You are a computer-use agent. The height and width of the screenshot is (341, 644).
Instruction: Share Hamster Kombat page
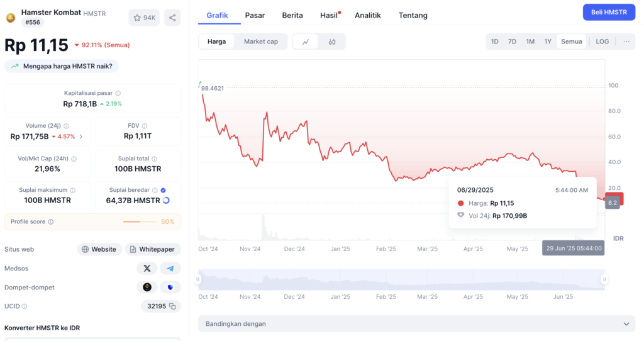(172, 18)
